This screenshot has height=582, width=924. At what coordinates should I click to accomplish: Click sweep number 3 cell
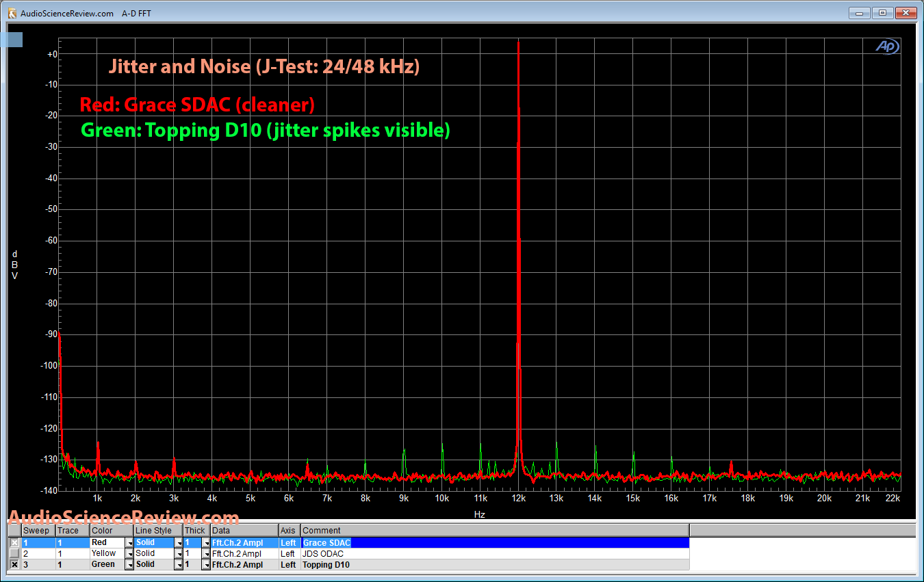38,565
